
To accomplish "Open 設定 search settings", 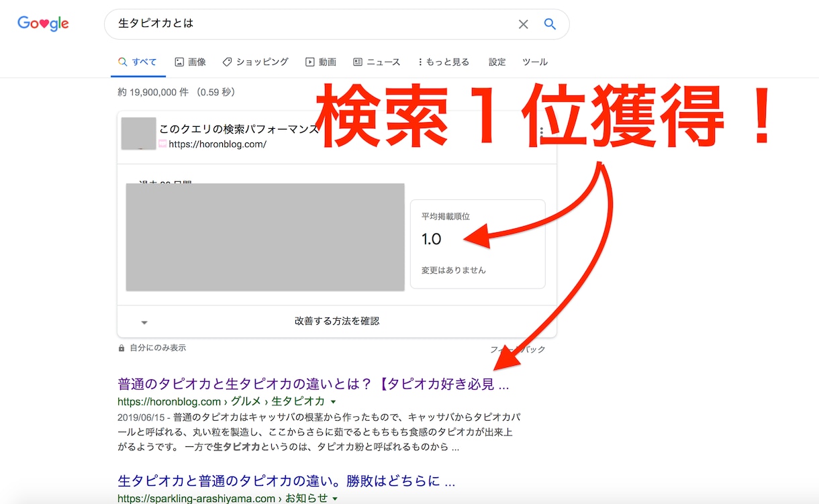I will click(x=497, y=62).
